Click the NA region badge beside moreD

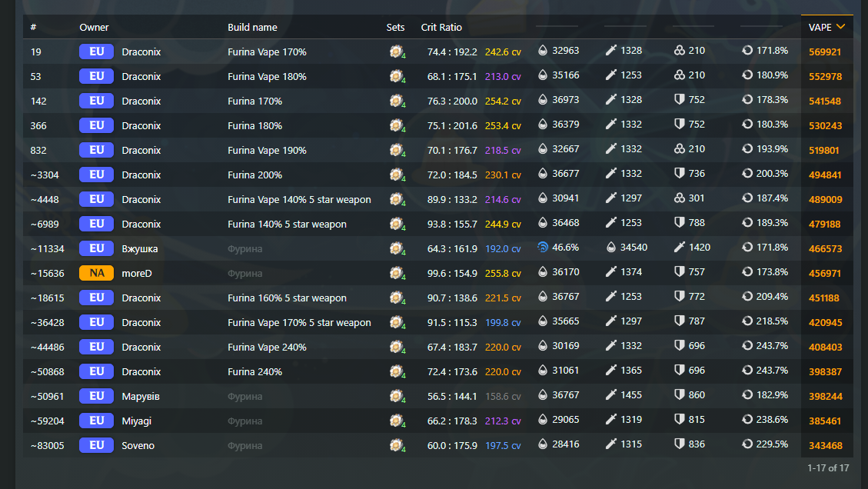coord(96,273)
